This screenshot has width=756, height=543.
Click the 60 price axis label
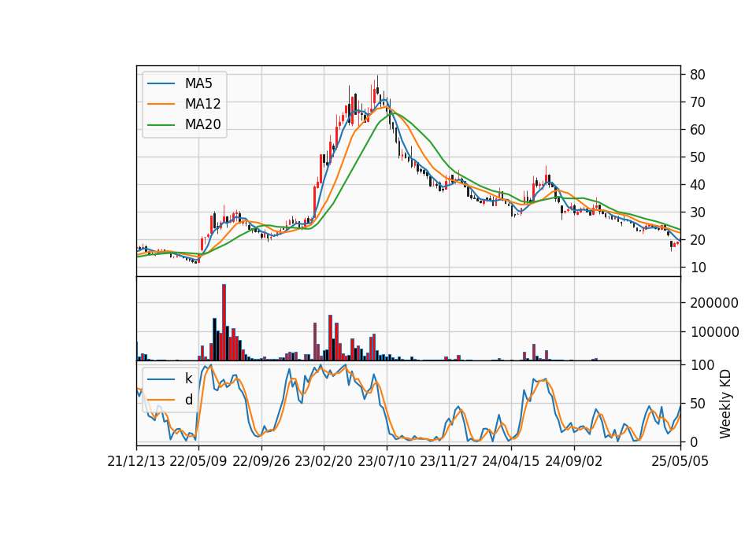tap(698, 130)
